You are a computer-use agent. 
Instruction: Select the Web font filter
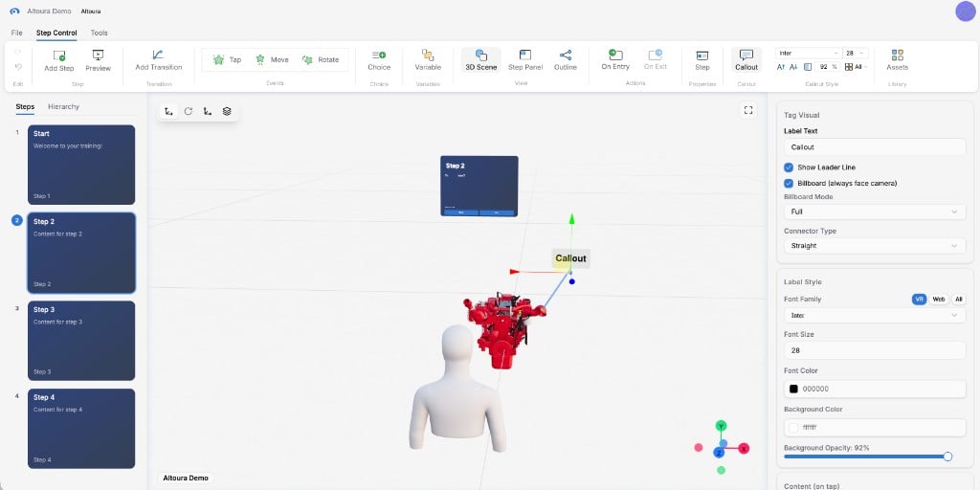939,300
